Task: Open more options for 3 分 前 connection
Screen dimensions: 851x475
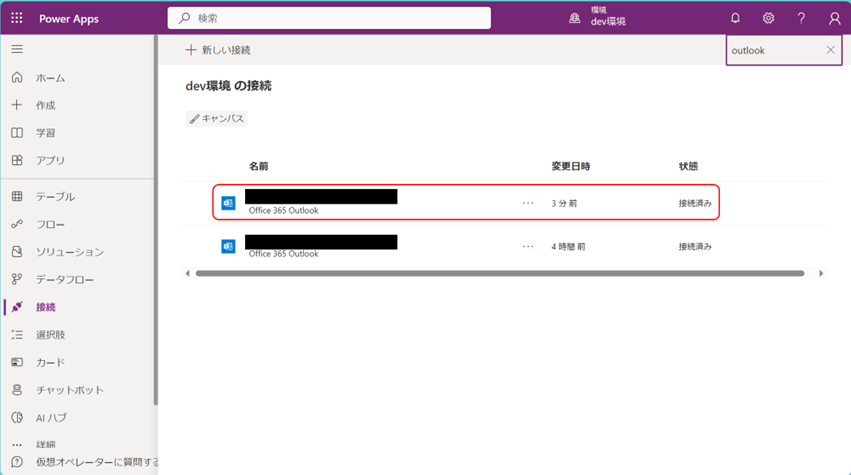Action: 528,203
